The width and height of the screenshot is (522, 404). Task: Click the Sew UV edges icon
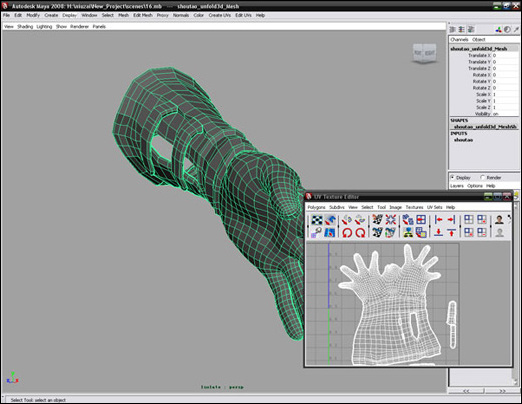coord(377,232)
